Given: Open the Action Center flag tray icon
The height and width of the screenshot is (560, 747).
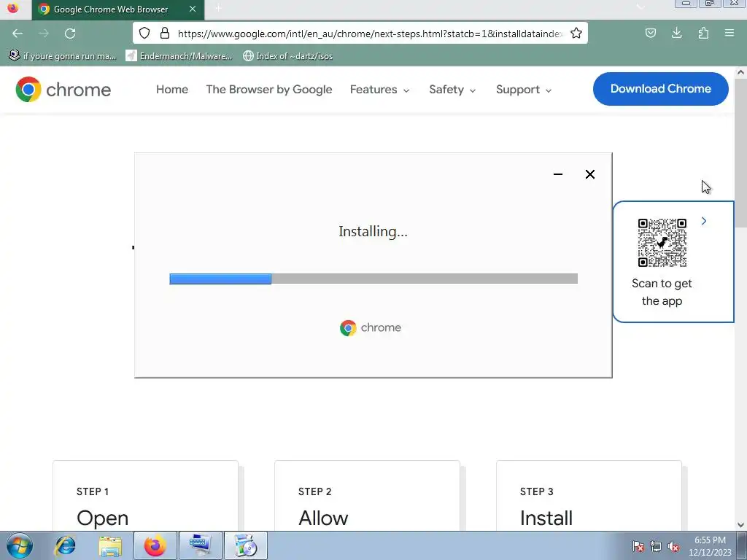Looking at the screenshot, I should click(x=638, y=547).
